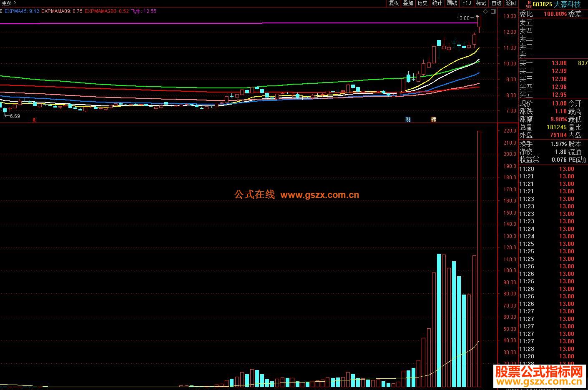Click the 净资 1.80 value
Image resolution: width=588 pixels, height=390 pixels.
click(x=561, y=152)
